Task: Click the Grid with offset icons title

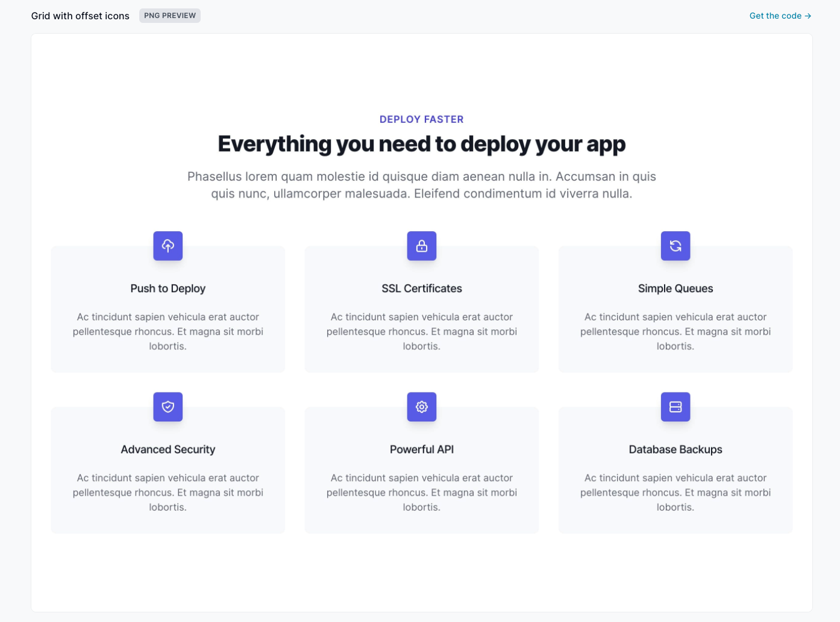Action: (x=80, y=16)
